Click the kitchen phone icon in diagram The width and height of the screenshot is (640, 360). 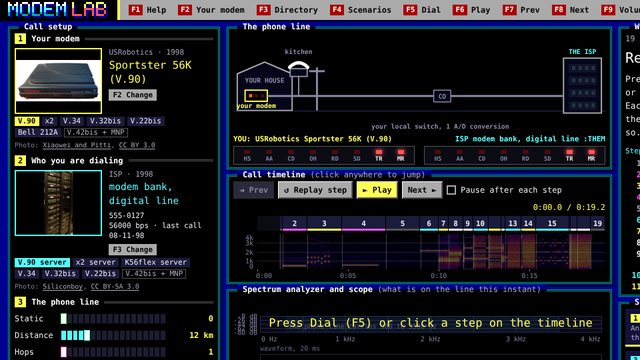[x=298, y=69]
